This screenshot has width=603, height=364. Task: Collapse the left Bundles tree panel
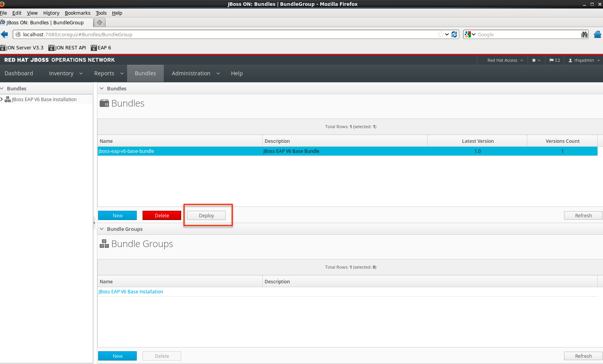[2, 88]
